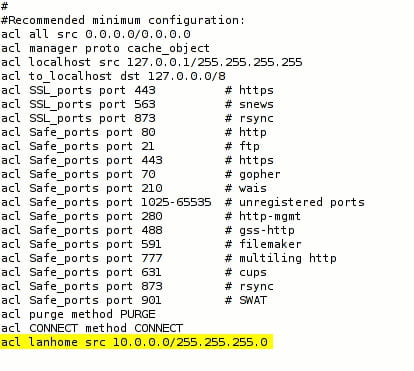This screenshot has width=414, height=371.
Task: Click the '# snews' comment
Action: click(x=249, y=104)
